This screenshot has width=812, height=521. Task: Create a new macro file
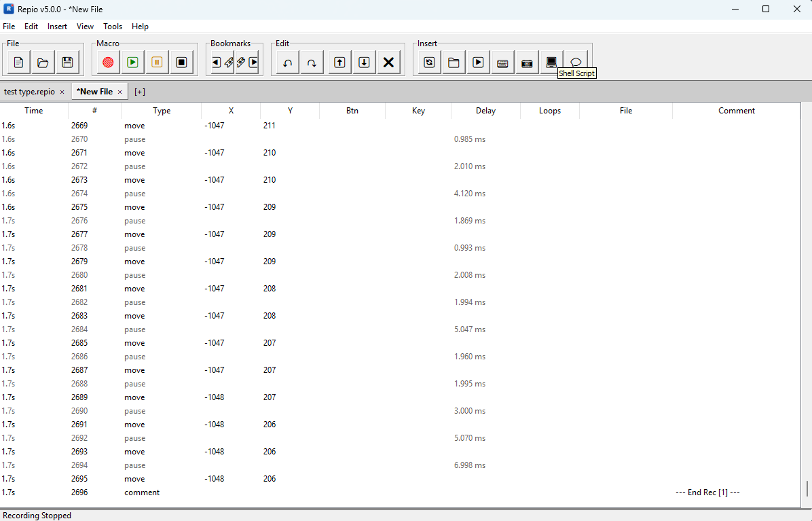click(x=18, y=62)
